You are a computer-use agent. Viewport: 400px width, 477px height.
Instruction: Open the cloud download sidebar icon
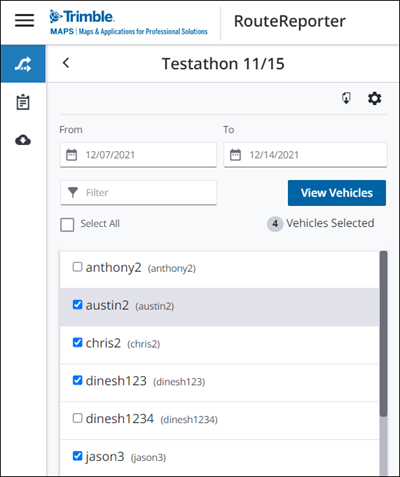click(x=23, y=140)
